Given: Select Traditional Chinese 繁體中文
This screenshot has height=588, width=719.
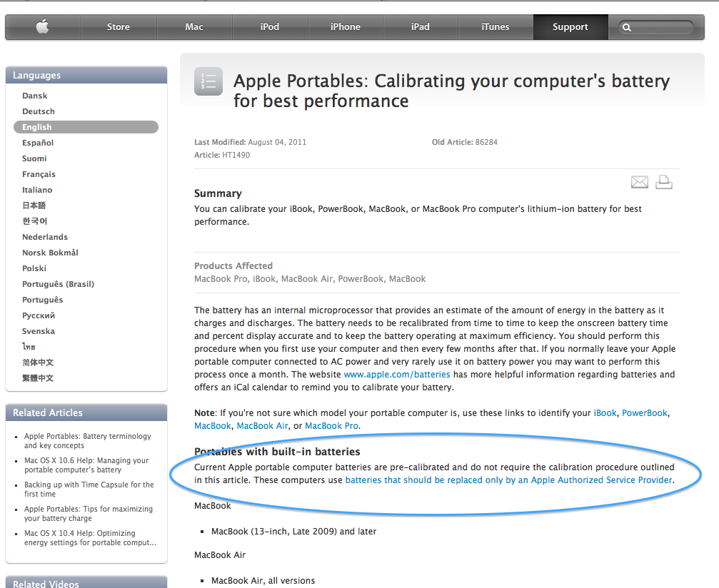Looking at the screenshot, I should tap(38, 378).
